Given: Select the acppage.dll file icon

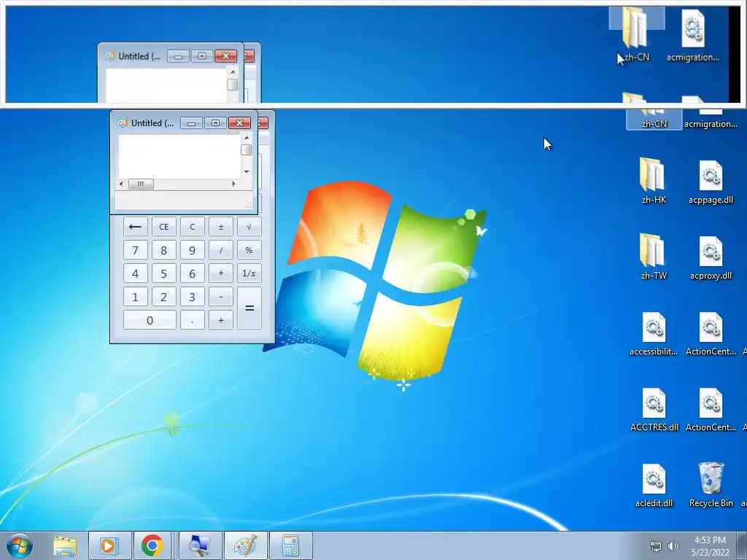Looking at the screenshot, I should (711, 182).
